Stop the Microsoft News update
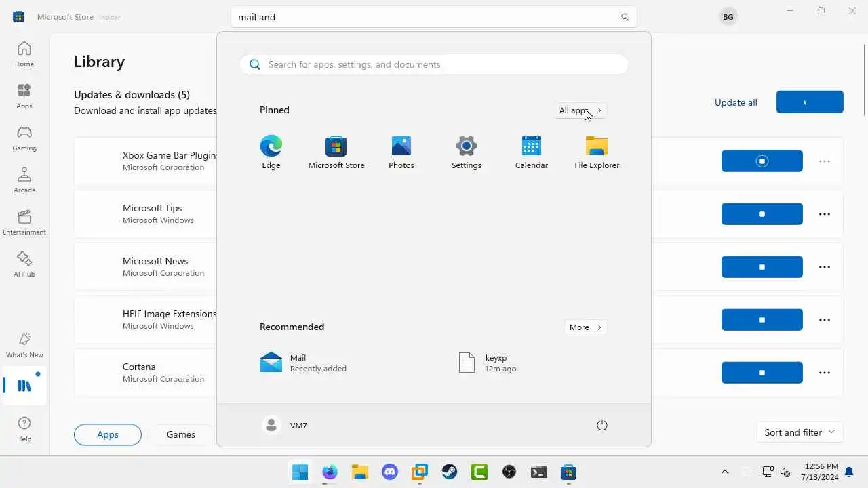Screen dimensions: 868x488 (762, 267)
